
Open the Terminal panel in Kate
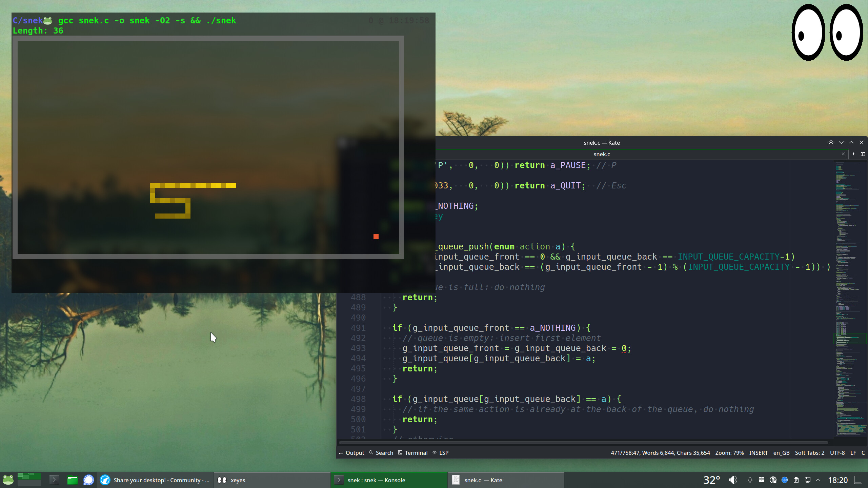[x=412, y=453]
